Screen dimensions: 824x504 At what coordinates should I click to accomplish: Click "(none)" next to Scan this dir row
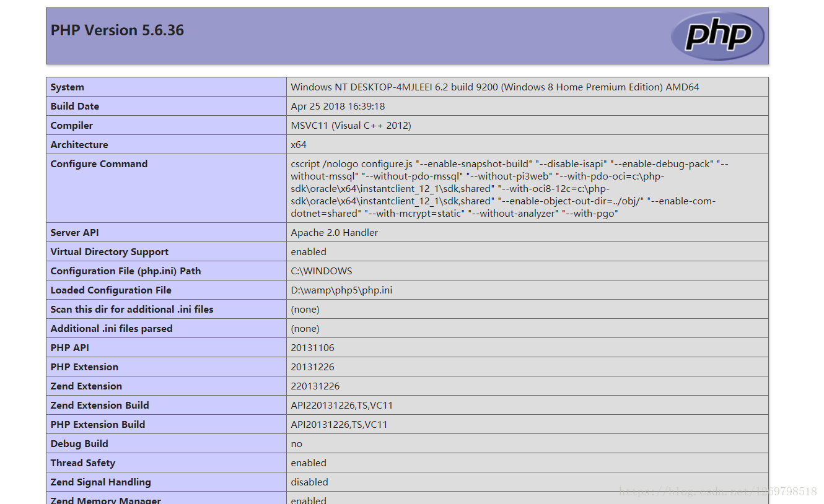(x=305, y=310)
